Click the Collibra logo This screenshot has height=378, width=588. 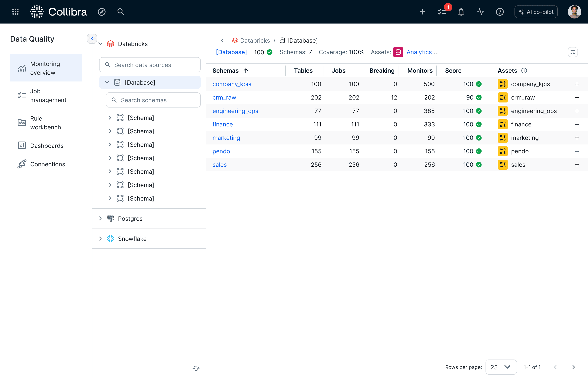[x=58, y=12]
